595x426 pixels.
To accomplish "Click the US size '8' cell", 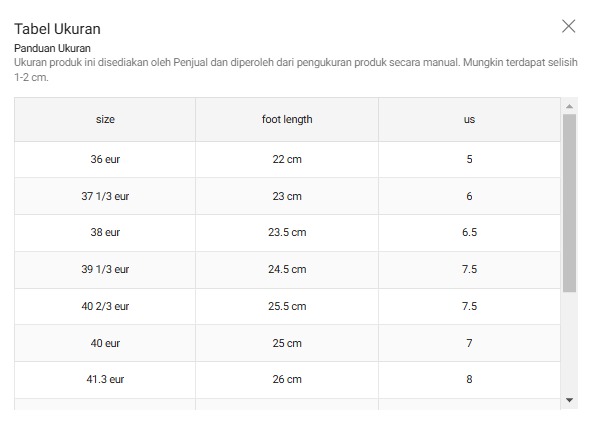I will point(469,379).
